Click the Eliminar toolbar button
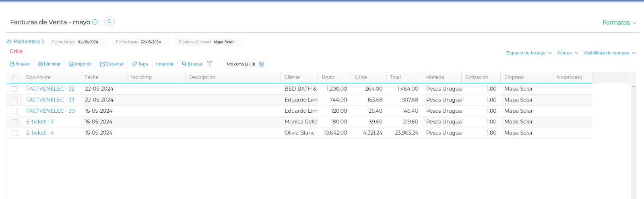This screenshot has height=199, width=644. [x=49, y=64]
